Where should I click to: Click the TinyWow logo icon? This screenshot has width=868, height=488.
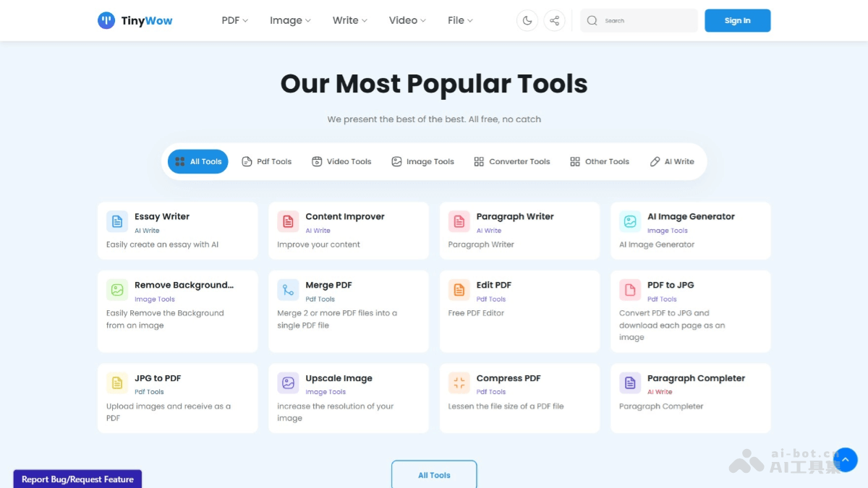coord(106,20)
